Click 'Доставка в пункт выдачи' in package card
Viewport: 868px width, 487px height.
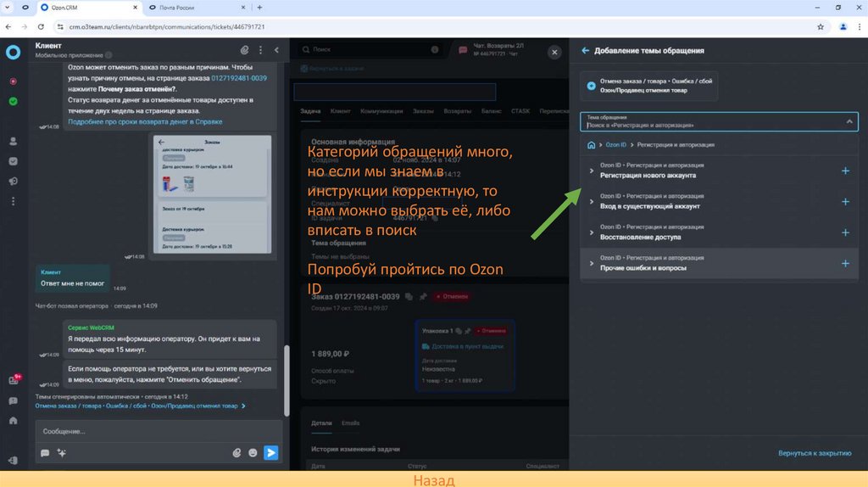pyautogui.click(x=467, y=346)
